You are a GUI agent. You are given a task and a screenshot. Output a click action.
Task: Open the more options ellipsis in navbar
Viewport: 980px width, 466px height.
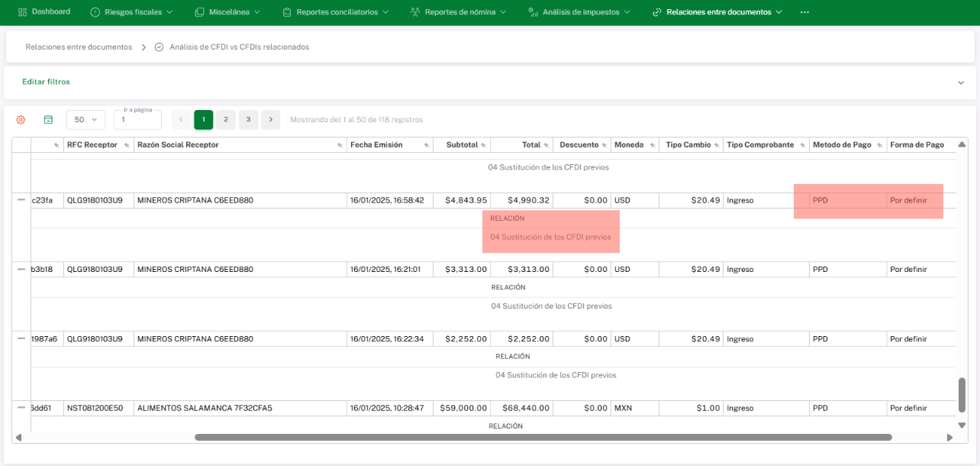[804, 12]
